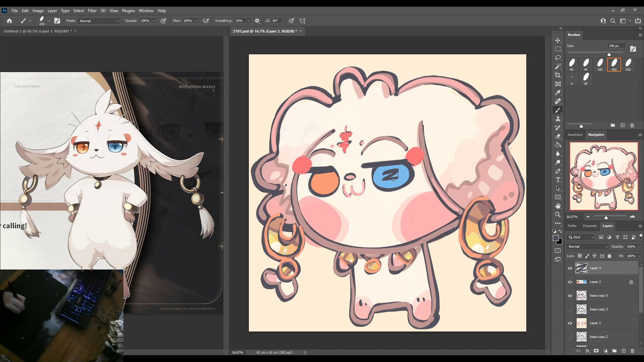Toggle lock transparent pixels

pos(580,256)
